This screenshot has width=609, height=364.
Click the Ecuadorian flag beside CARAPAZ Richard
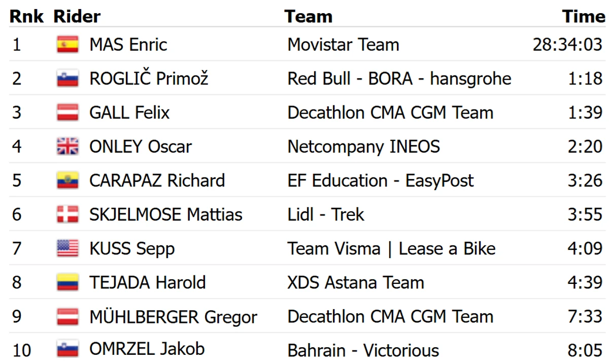coord(67,180)
